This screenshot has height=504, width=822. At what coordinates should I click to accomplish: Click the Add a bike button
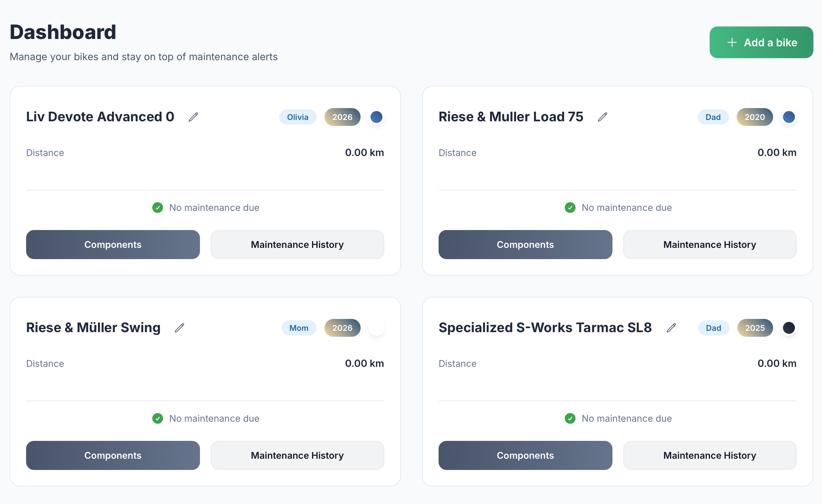pos(761,42)
